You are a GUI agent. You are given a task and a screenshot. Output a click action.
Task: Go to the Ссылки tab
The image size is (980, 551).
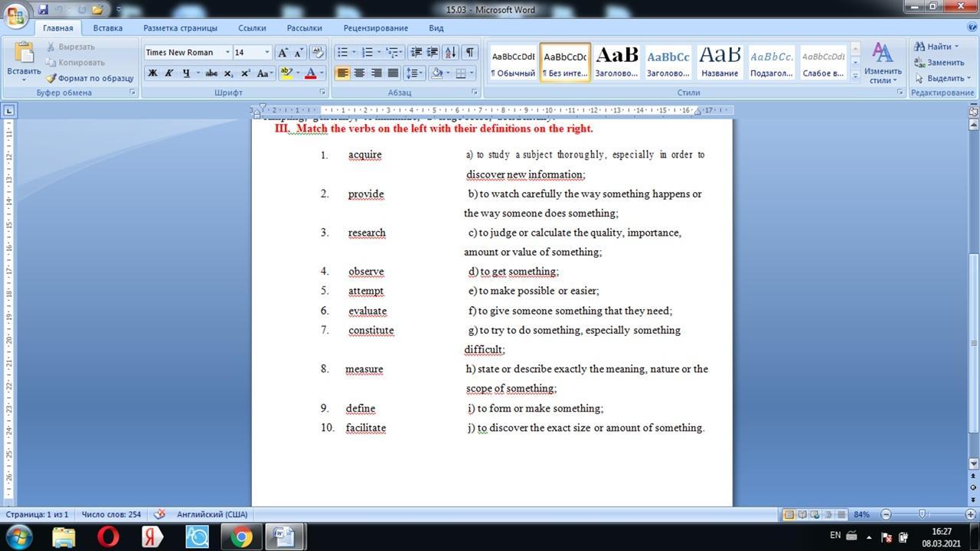(252, 28)
